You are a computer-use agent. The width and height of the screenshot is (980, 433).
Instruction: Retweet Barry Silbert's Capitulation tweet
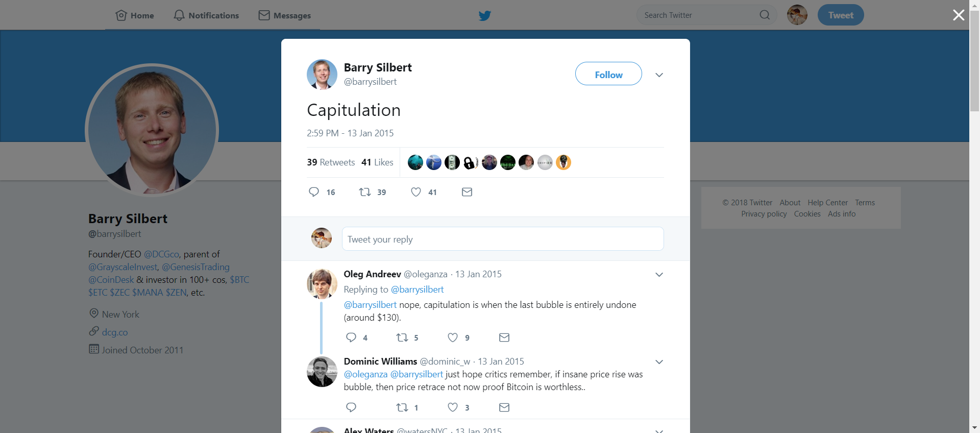365,192
